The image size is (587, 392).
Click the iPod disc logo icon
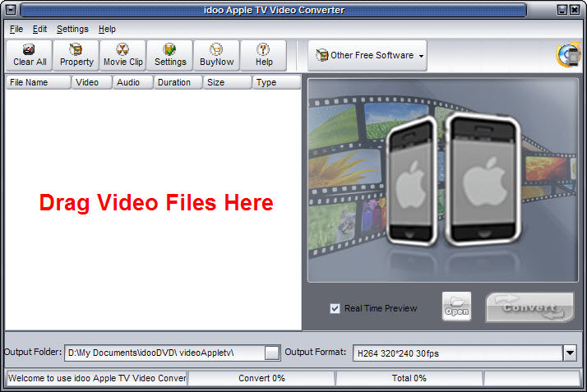[x=568, y=55]
